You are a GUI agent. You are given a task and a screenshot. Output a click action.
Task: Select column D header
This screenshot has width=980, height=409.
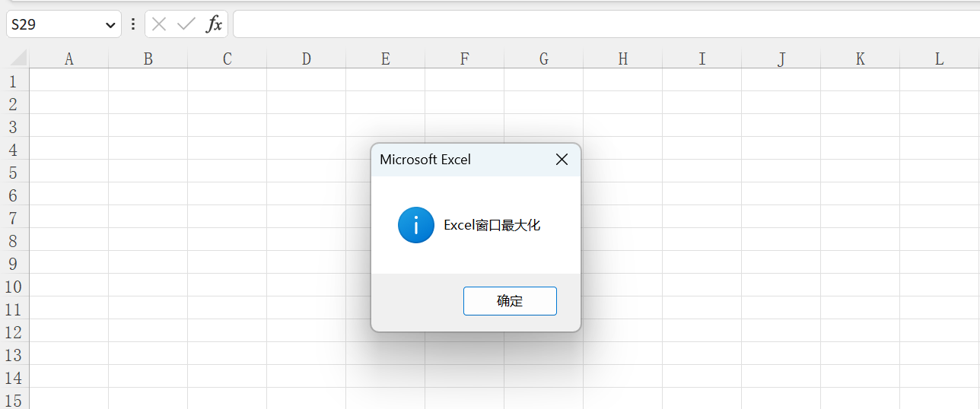[x=306, y=59]
